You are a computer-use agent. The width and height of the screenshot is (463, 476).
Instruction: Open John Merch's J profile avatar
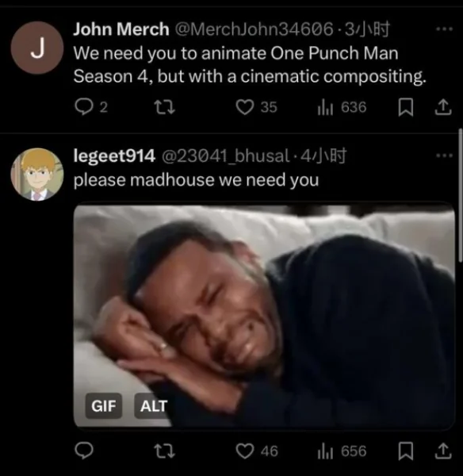[37, 48]
